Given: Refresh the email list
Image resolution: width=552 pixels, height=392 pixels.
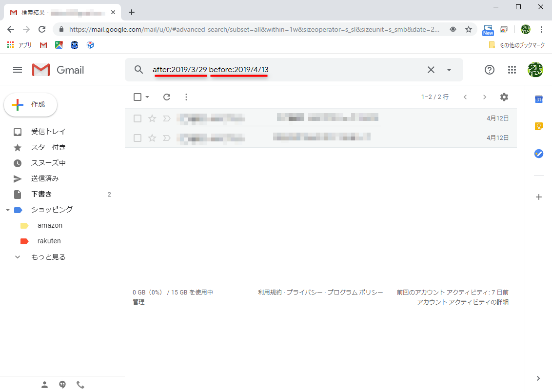Looking at the screenshot, I should pos(166,97).
